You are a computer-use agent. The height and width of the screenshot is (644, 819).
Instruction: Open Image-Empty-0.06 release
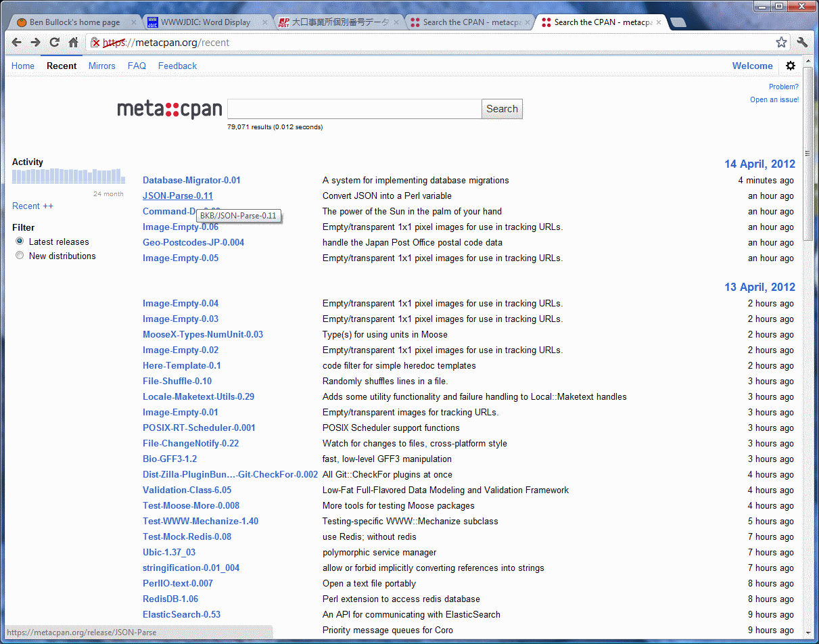181,227
